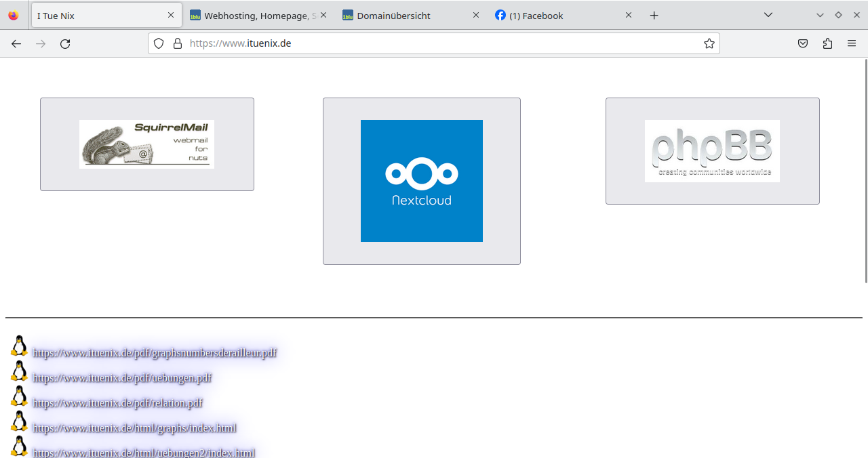Open the graphsnumbersderailleur.pdf link
The height and width of the screenshot is (458, 868).
155,353
